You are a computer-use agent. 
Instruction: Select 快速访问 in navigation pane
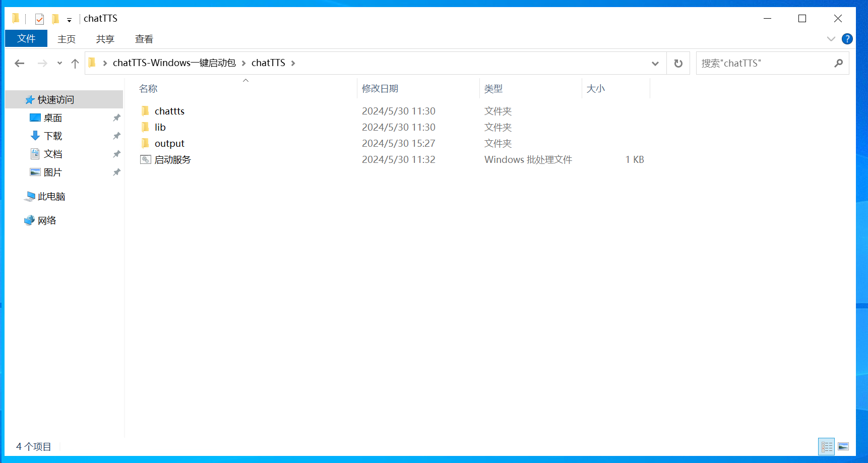click(x=56, y=100)
